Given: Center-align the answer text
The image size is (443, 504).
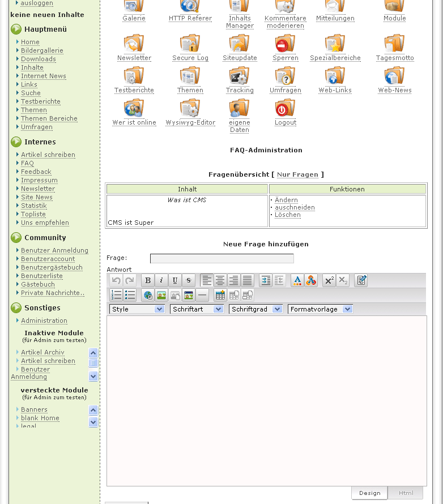Looking at the screenshot, I should (x=220, y=280).
